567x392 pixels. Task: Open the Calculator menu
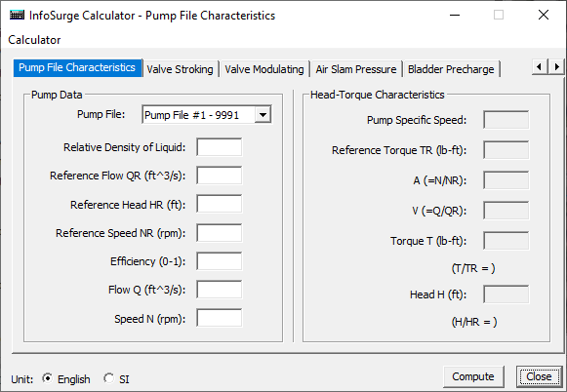click(x=34, y=40)
